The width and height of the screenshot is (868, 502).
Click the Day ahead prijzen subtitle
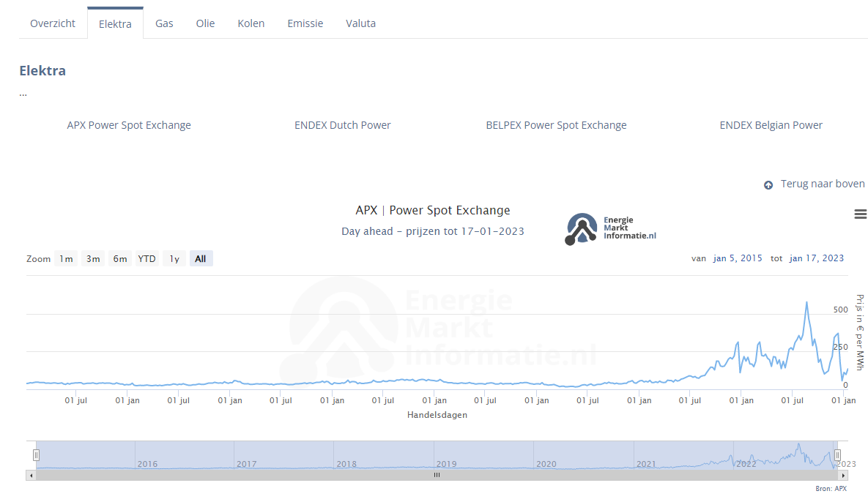[x=433, y=231]
